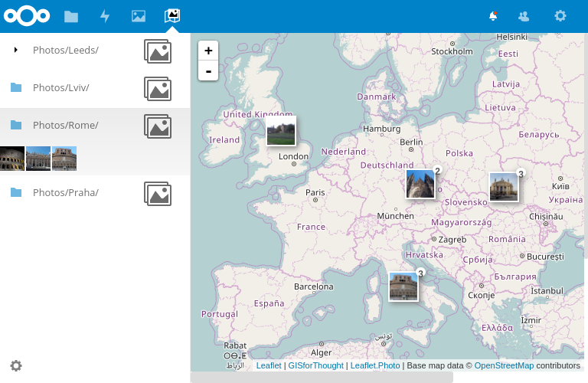Follow the Leaflet attribution link
Viewport: 588px width, 383px height.
(269, 365)
